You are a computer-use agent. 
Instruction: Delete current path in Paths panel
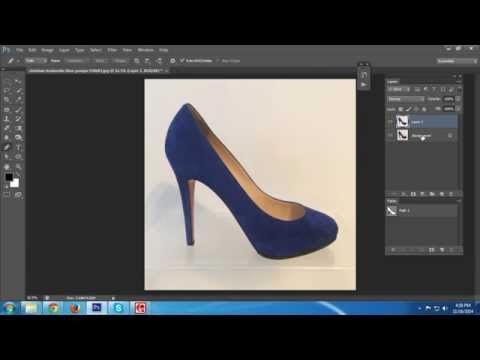[x=452, y=250]
